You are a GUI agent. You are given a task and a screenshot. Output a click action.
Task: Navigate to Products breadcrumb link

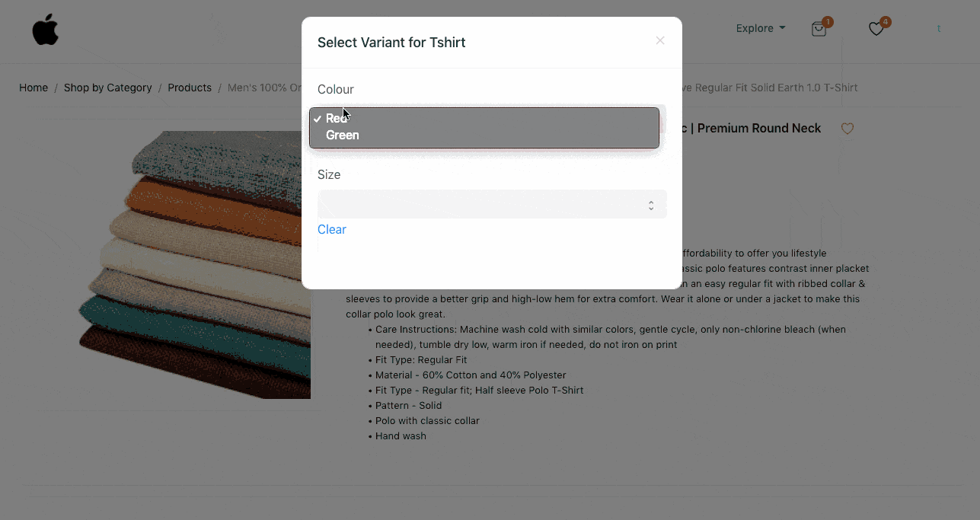(x=190, y=88)
